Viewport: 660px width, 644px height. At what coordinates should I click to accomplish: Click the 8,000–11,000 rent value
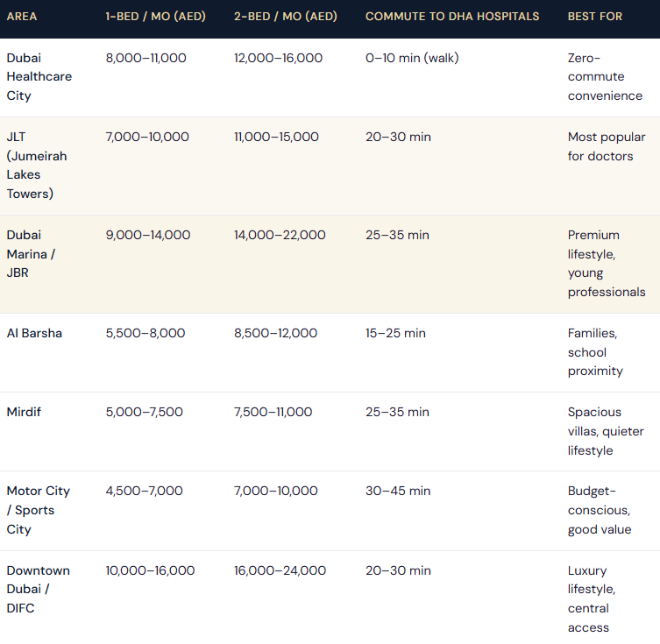pyautogui.click(x=146, y=58)
